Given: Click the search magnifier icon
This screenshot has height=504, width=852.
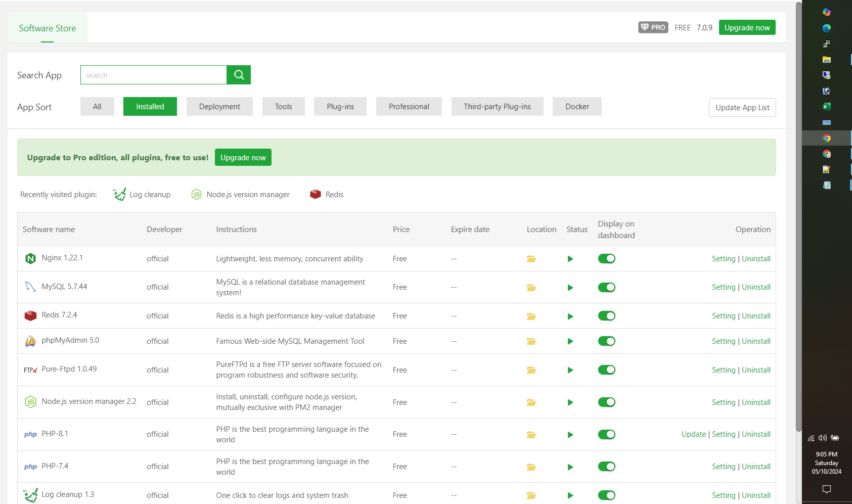Looking at the screenshot, I should pos(238,74).
